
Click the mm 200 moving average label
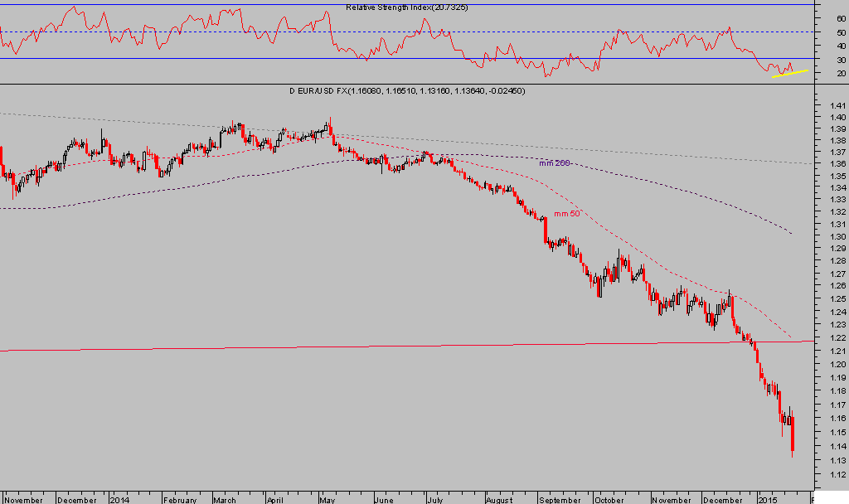(555, 163)
